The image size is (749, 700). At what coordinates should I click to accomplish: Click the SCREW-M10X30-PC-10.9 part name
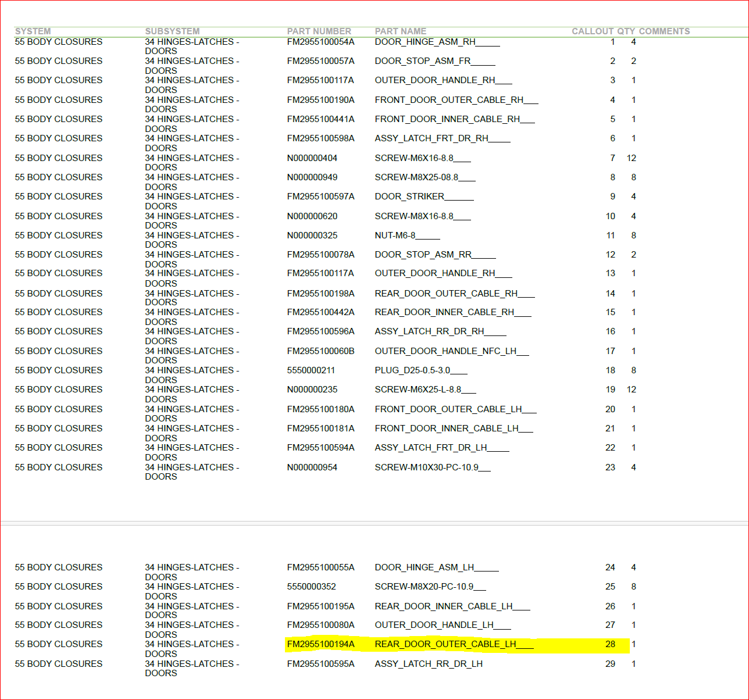tap(432, 467)
